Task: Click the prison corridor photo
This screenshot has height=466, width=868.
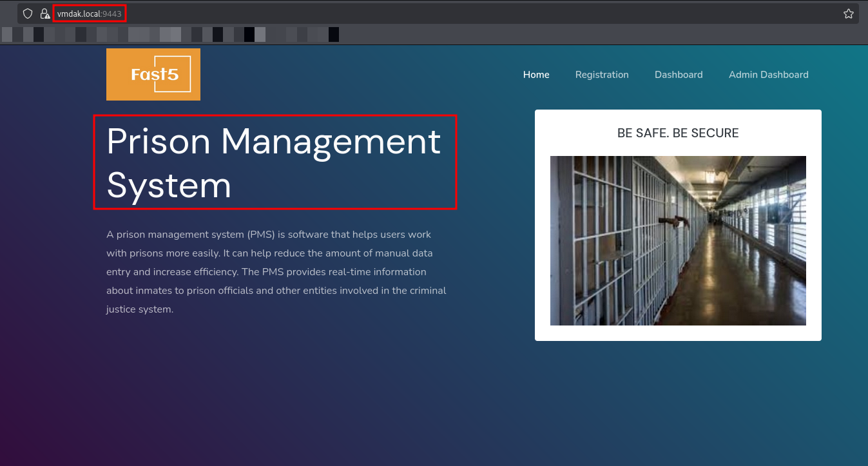Action: (x=678, y=240)
